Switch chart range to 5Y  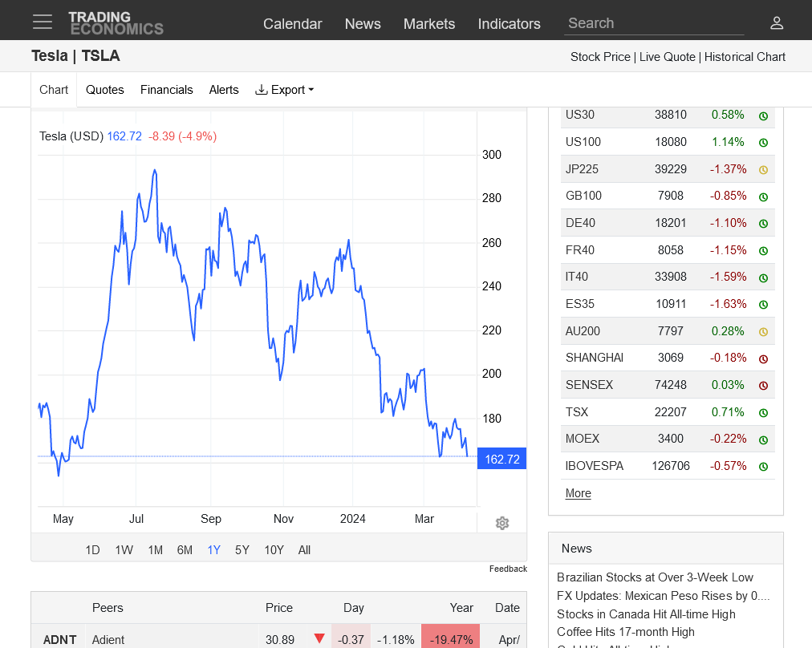pyautogui.click(x=242, y=550)
